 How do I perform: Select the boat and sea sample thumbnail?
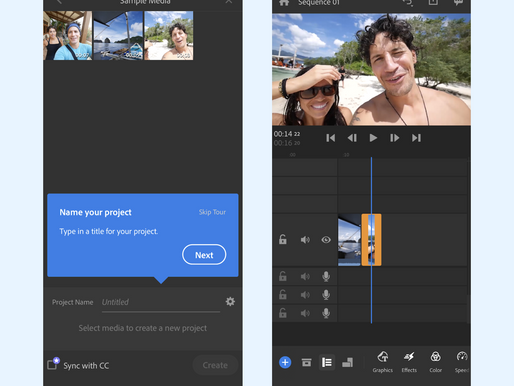pos(118,36)
